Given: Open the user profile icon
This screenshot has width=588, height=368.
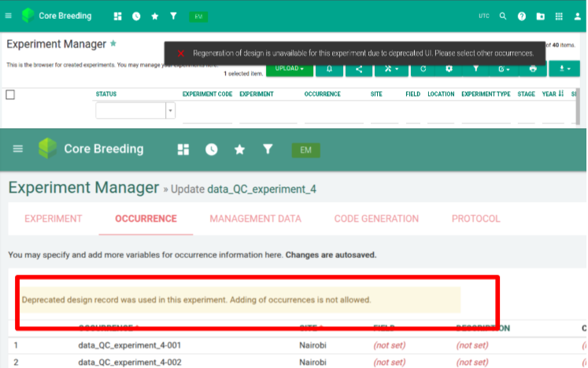Looking at the screenshot, I should 577,16.
